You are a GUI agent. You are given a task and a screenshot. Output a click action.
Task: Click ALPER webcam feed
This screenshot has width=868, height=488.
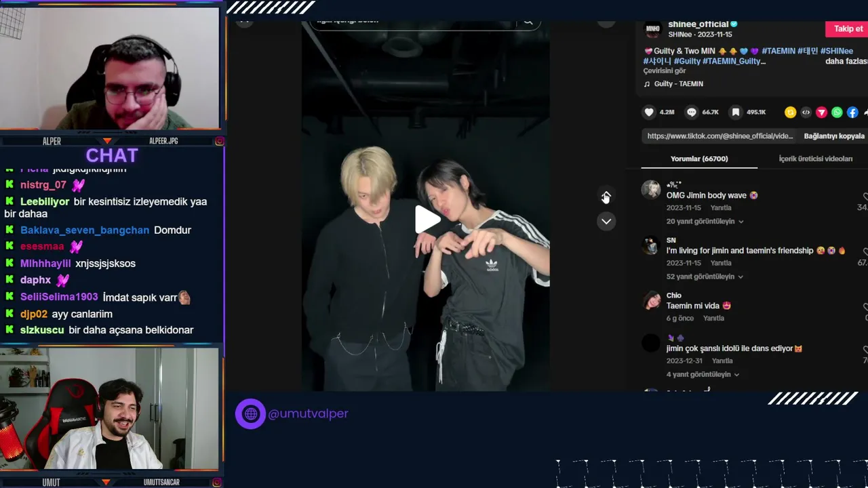coord(110,68)
